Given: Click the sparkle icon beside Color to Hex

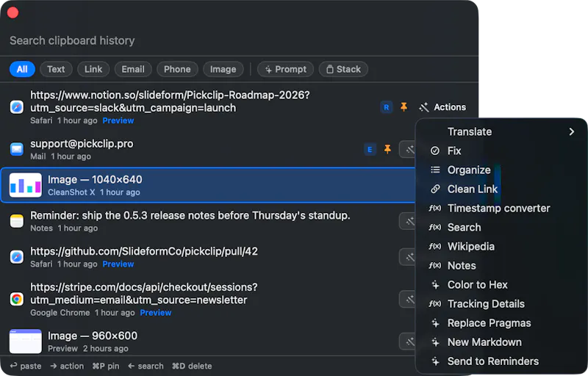Looking at the screenshot, I should point(435,285).
